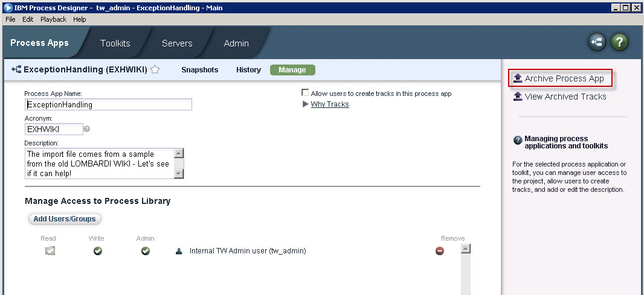Open the Snapshots view
This screenshot has height=295, width=644.
[199, 70]
